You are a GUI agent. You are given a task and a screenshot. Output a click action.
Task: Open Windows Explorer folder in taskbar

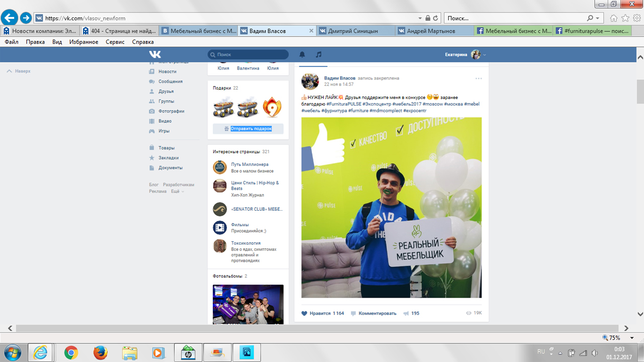(129, 352)
